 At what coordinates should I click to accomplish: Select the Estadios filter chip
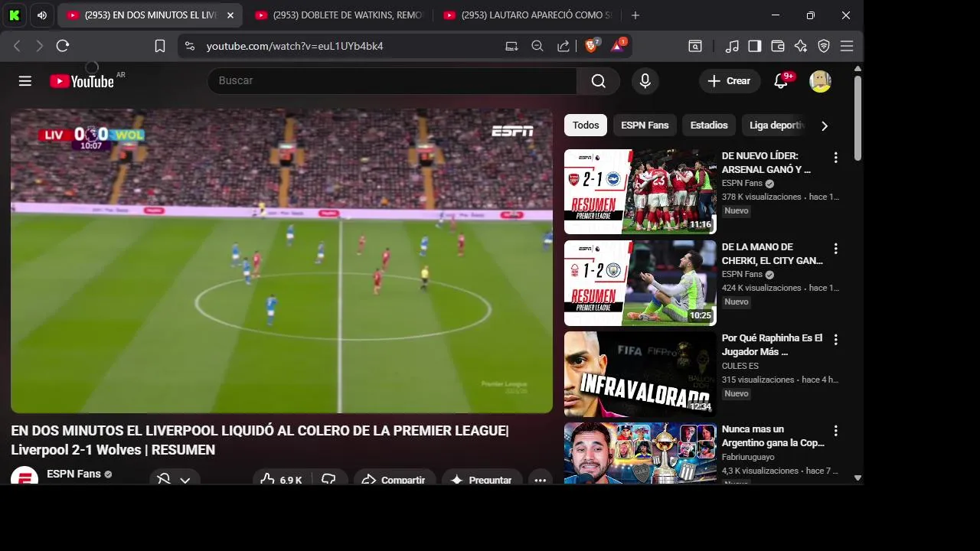pyautogui.click(x=709, y=126)
